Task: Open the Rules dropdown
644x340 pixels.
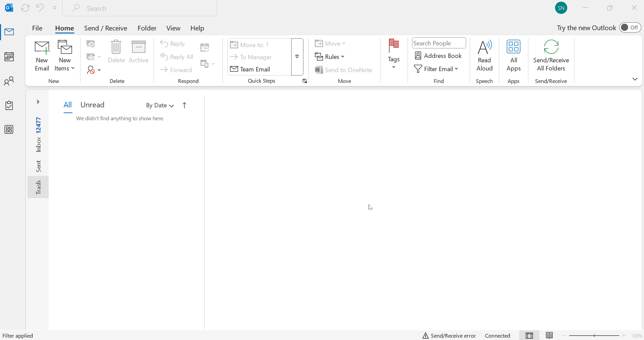Action: 329,57
